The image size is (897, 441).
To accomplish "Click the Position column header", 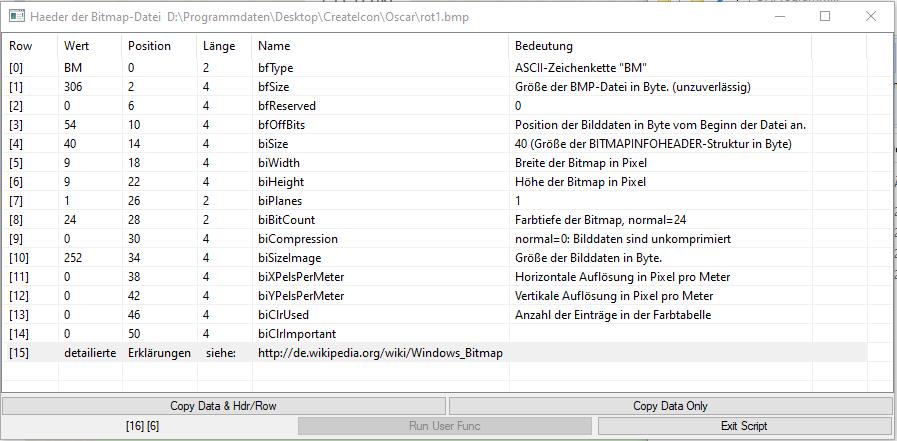I will tap(149, 46).
